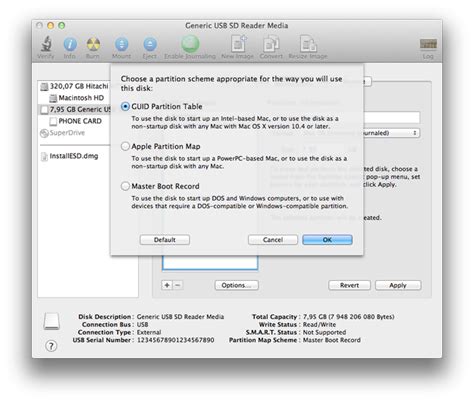Cancel the partition scheme dialog
Viewport: 474px width, 402px height.
(x=273, y=240)
